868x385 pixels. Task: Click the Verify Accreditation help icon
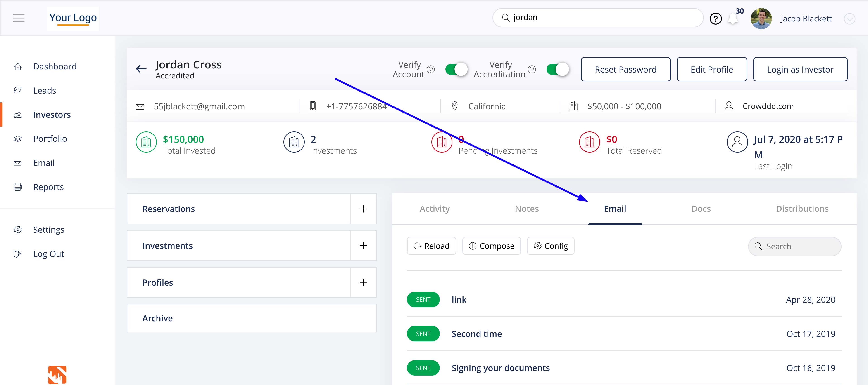[532, 69]
